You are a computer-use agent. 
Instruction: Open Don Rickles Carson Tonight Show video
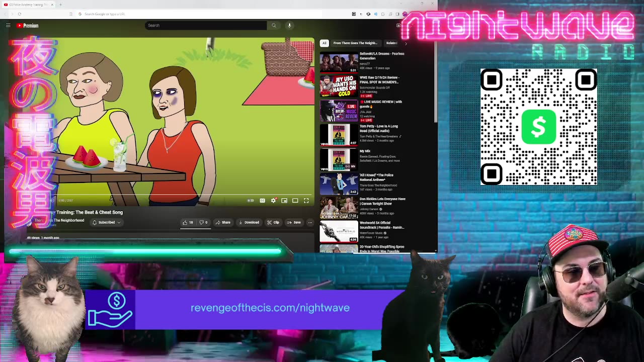363,208
